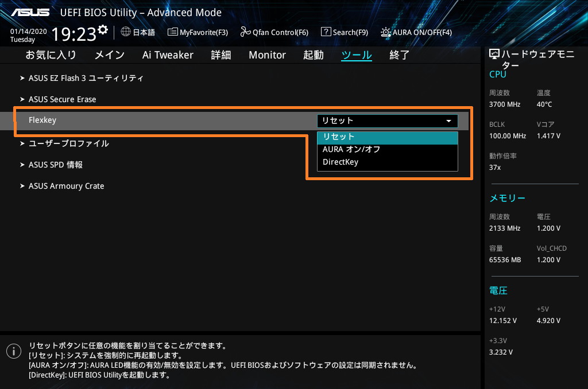588x389 pixels.
Task: Open MyFavorite(F3) menu
Action: pyautogui.click(x=198, y=32)
